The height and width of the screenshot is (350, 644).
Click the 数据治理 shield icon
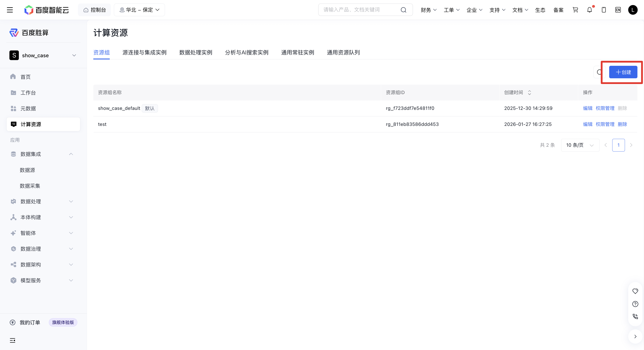coord(13,249)
